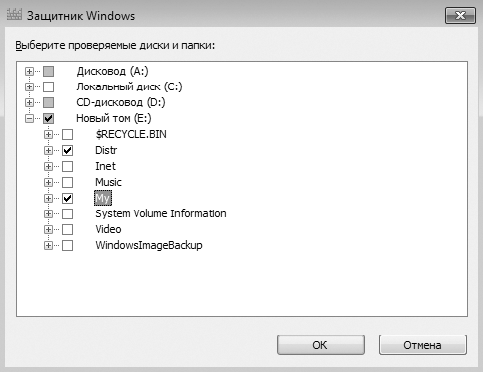This screenshot has height=372, width=483.
Task: Check the Inet folder checkbox
Action: (68, 166)
